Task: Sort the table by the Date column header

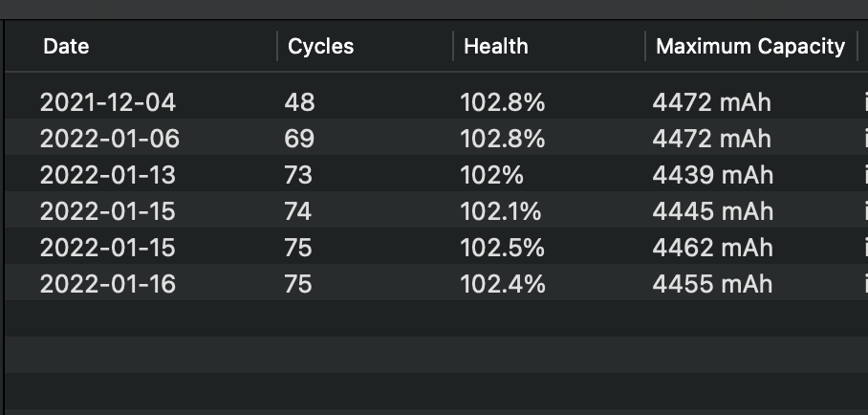Action: tap(67, 46)
